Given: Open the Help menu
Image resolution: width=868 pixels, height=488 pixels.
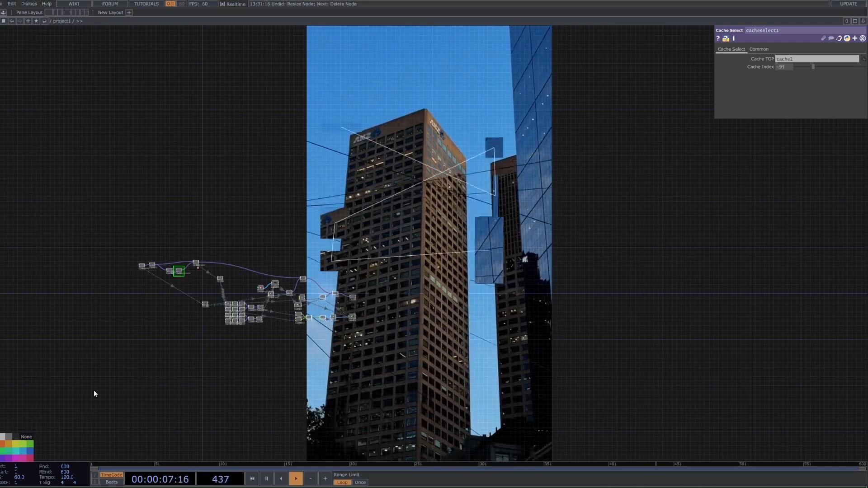Looking at the screenshot, I should [x=47, y=4].
